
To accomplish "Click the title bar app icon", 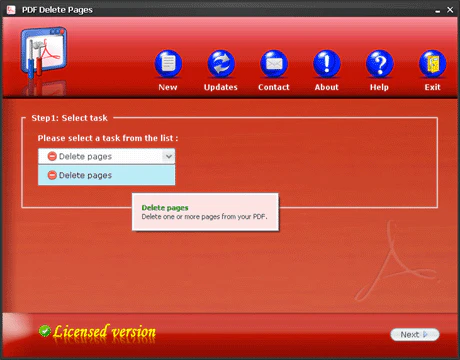I will point(11,10).
